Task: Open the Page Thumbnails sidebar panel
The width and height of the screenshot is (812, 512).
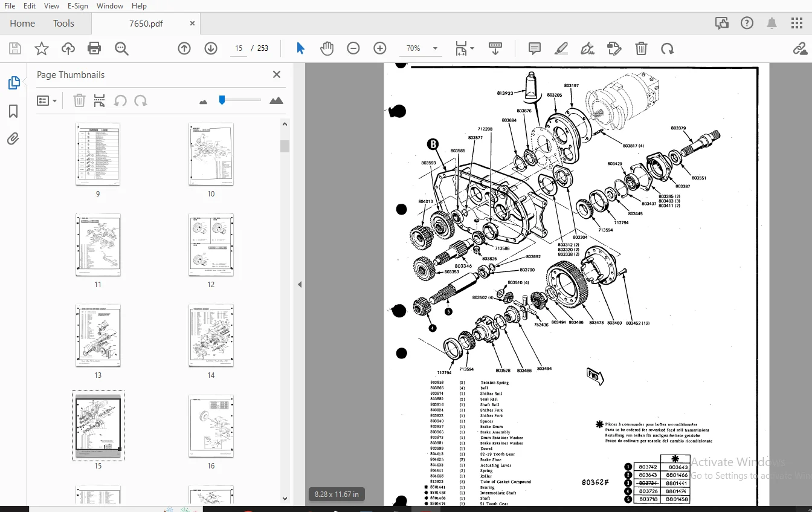Action: pyautogui.click(x=14, y=83)
